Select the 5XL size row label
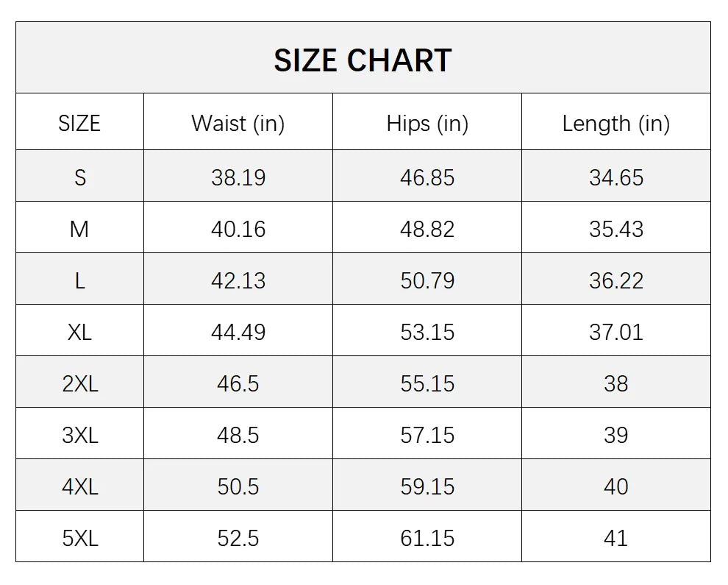The height and width of the screenshot is (585, 728). (x=79, y=538)
